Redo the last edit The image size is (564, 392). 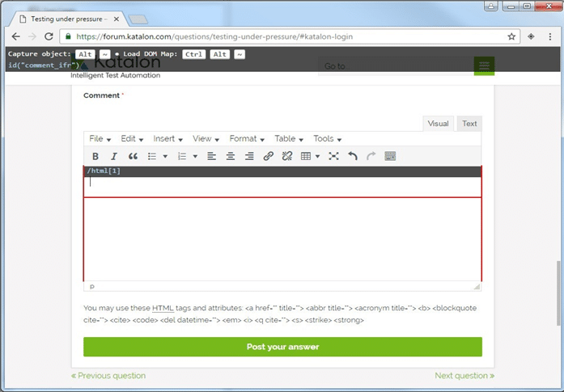point(371,156)
